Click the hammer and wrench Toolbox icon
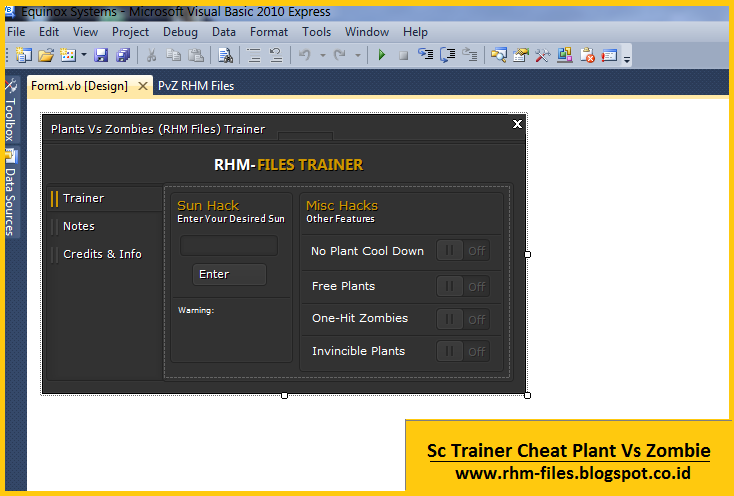This screenshot has width=734, height=496. pos(543,55)
